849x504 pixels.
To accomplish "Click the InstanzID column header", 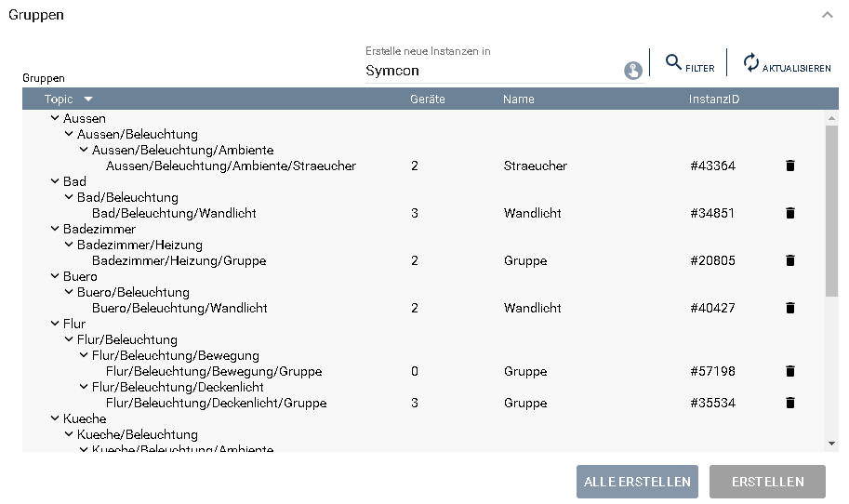I will [x=713, y=99].
